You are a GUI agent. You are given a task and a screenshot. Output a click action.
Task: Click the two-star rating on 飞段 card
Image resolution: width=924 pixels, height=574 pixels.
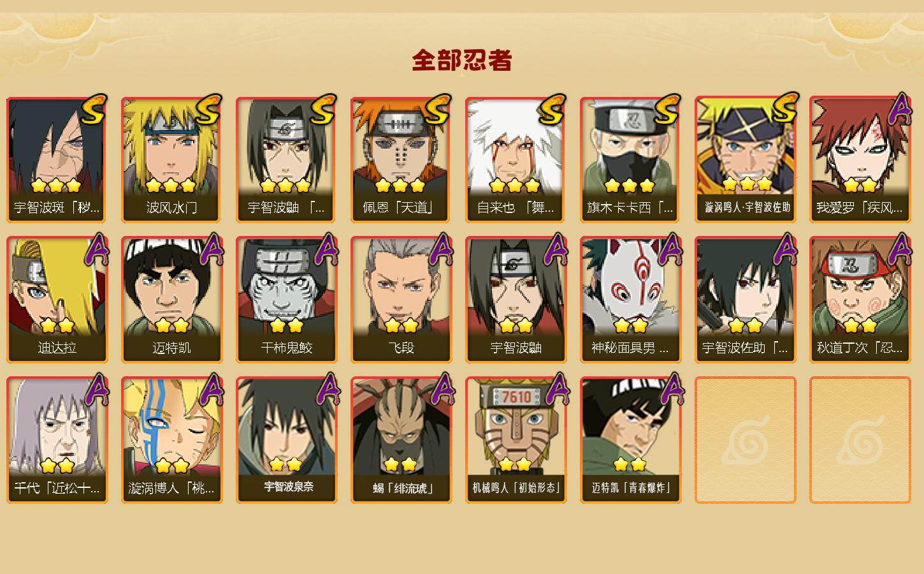click(401, 326)
